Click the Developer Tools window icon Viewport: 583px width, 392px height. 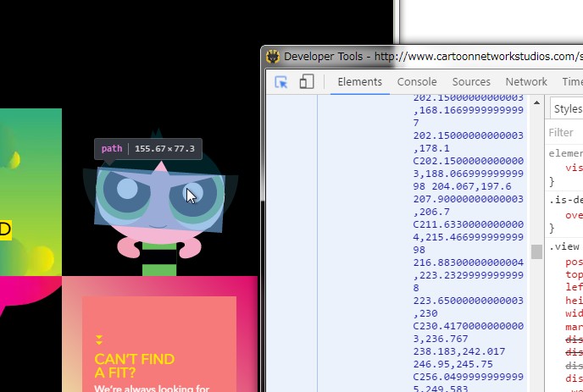coord(273,57)
